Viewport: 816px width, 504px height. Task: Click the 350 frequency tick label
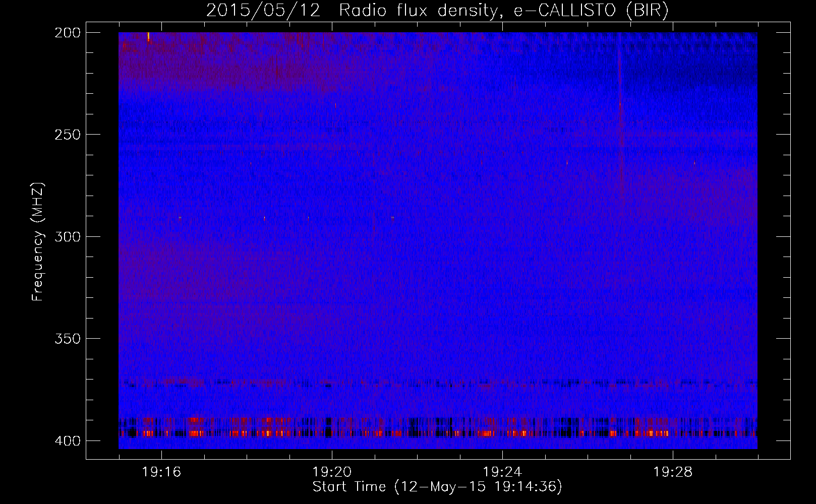(x=68, y=338)
